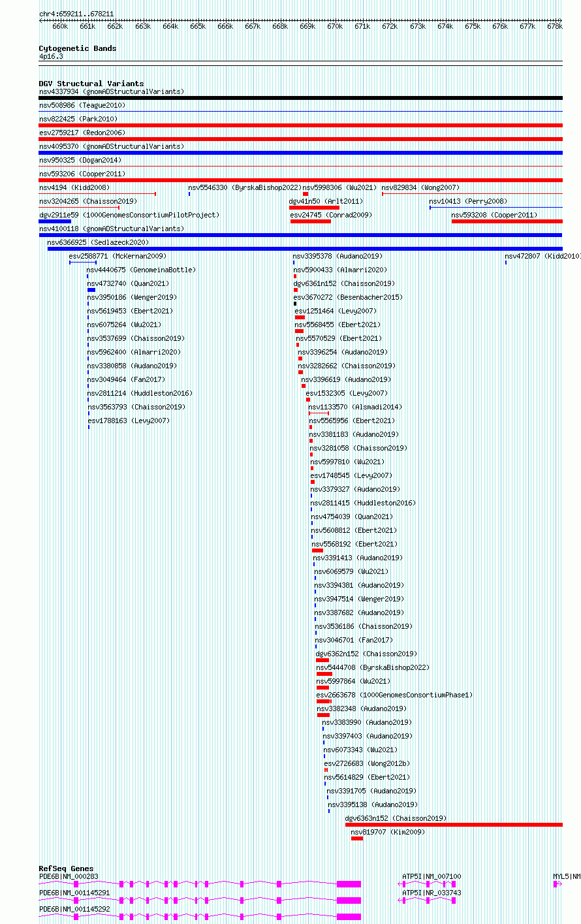
Task: Open esv1788163 (Levy2007) variant
Action: coord(128,421)
